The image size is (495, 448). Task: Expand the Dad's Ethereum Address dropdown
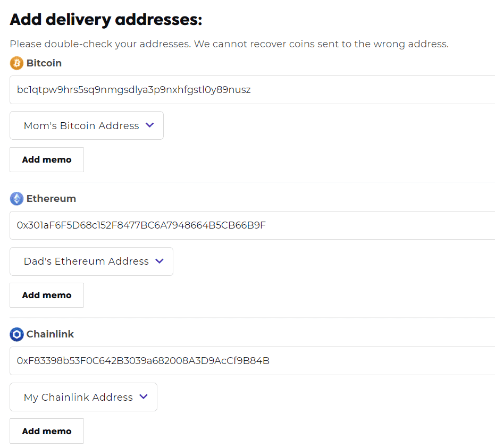point(91,261)
